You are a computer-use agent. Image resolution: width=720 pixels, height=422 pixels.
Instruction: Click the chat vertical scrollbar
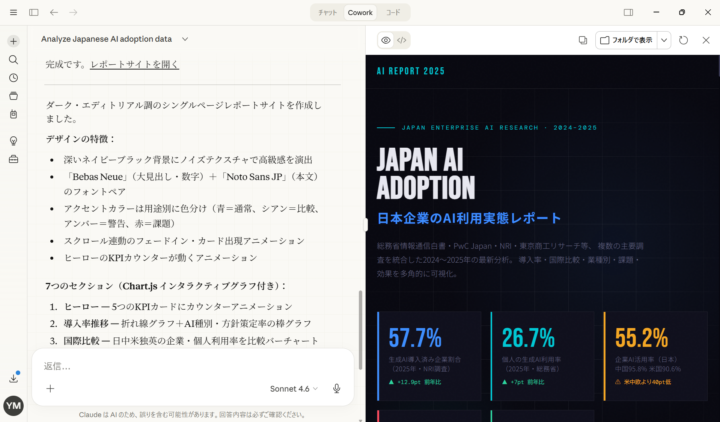[360, 329]
